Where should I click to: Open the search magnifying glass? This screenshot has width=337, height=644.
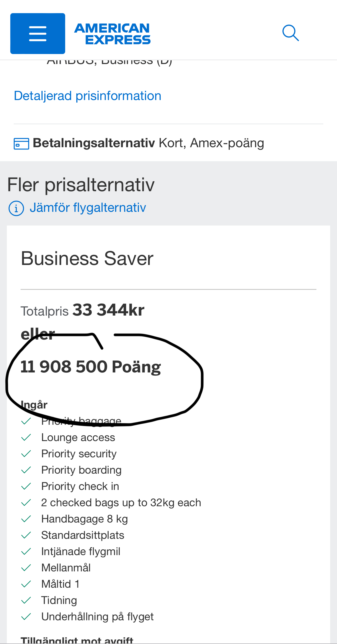[x=290, y=33]
